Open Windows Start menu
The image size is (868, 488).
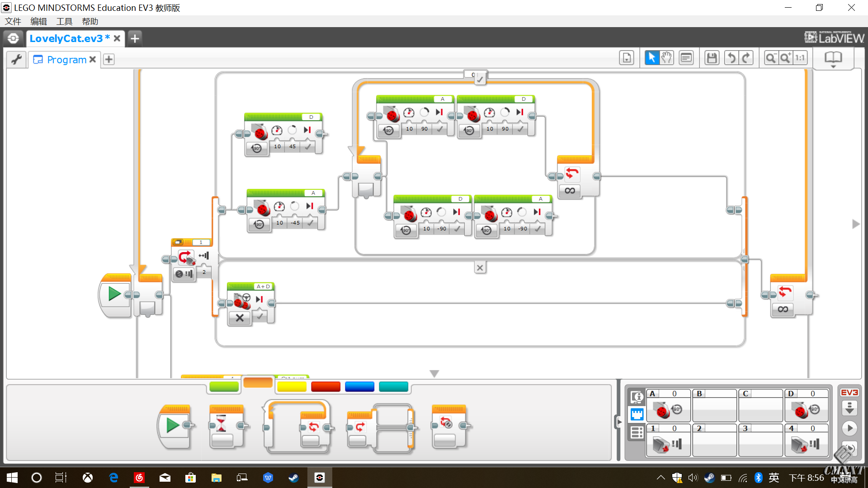[12, 478]
